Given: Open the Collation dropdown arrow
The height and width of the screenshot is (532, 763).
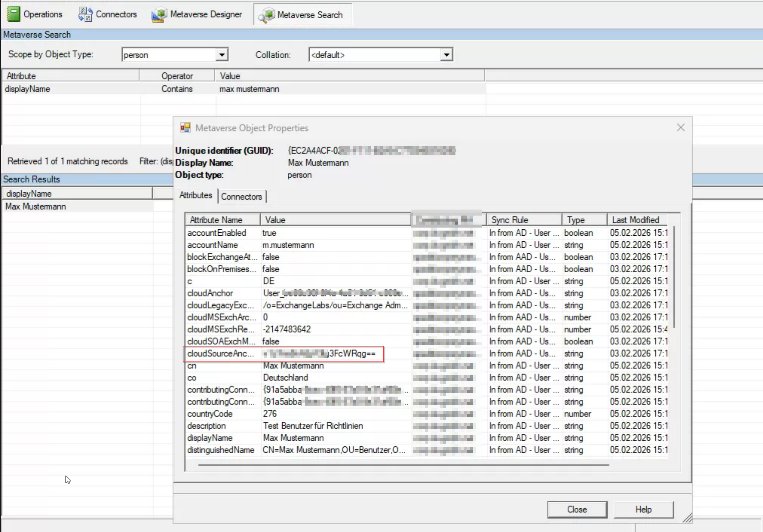Looking at the screenshot, I should (x=446, y=55).
